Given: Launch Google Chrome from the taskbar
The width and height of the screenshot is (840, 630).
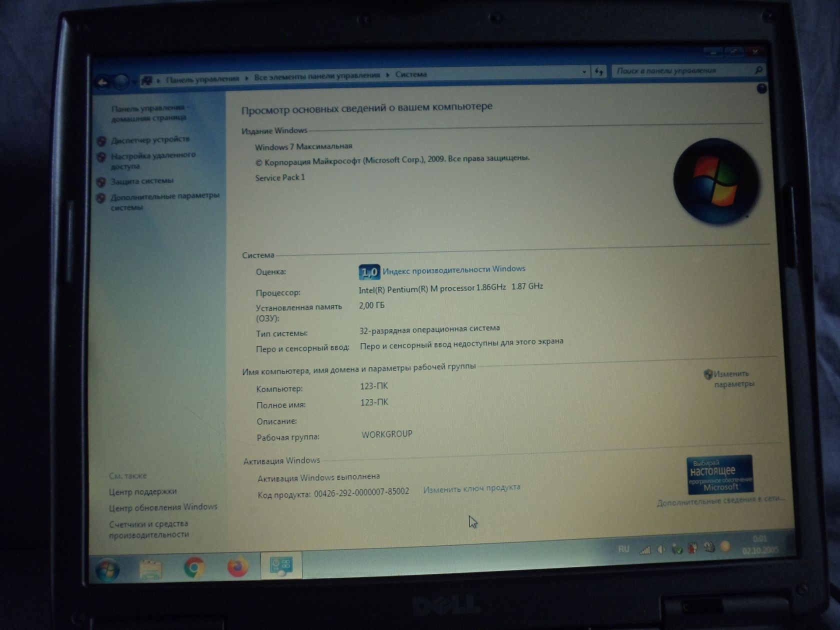Looking at the screenshot, I should coord(194,568).
